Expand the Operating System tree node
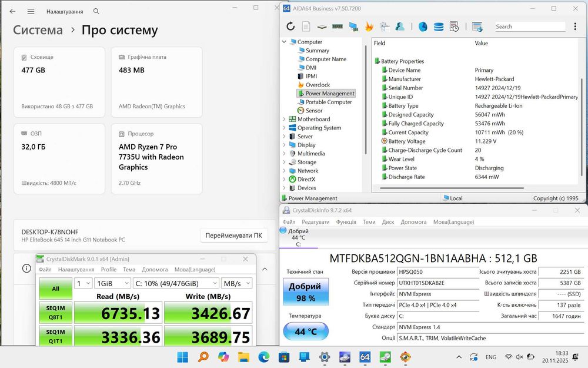588x368 pixels. (x=284, y=128)
